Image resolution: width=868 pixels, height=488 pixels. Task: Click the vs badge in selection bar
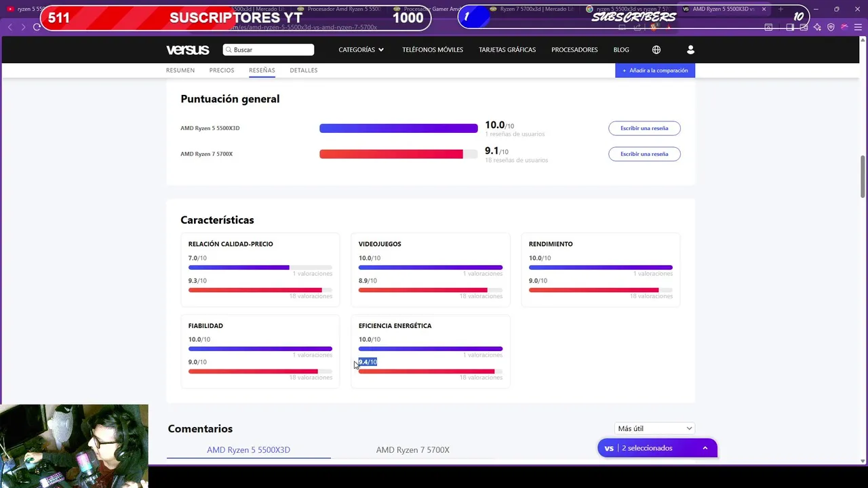click(609, 448)
